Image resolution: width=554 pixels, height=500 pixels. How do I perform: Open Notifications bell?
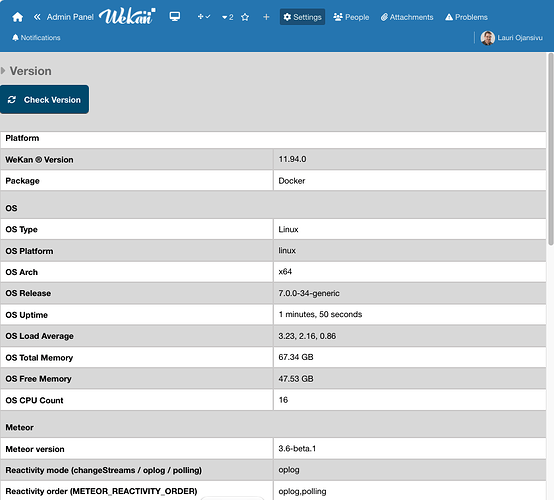(36, 37)
